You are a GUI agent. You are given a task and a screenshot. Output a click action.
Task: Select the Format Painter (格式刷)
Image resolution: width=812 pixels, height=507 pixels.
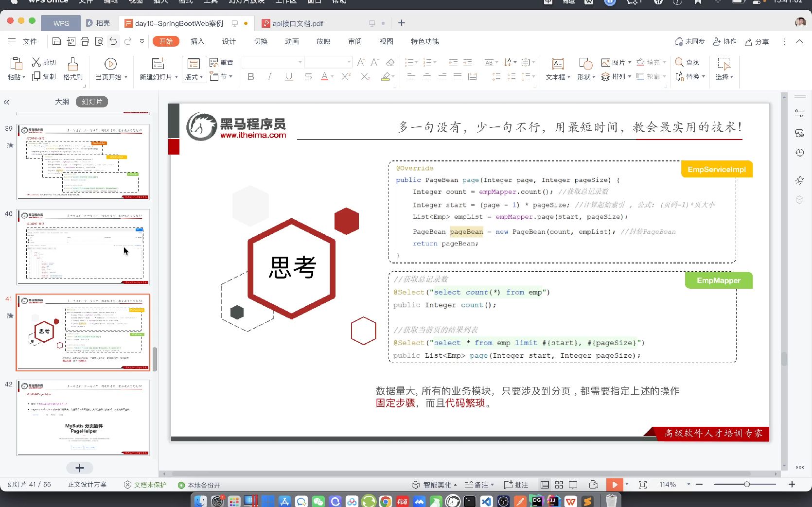(x=73, y=69)
